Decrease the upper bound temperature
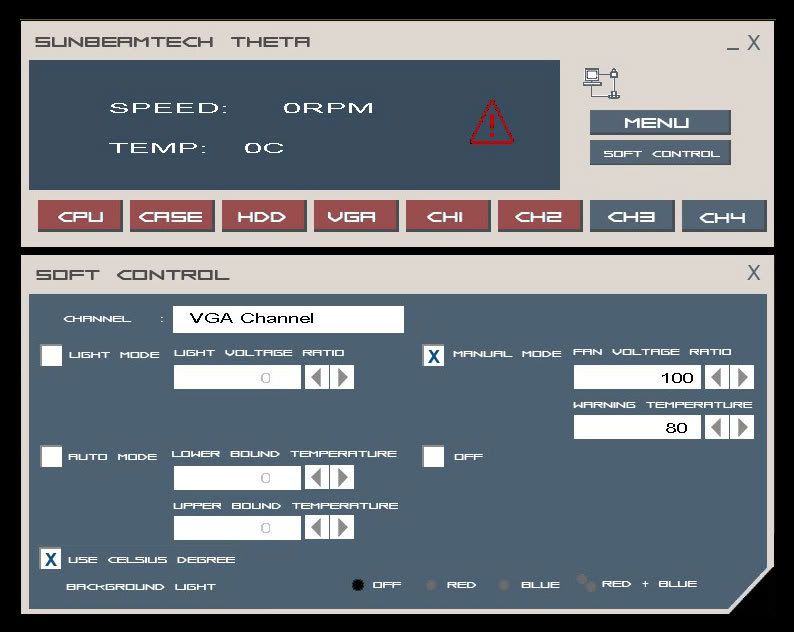Image resolution: width=794 pixels, height=632 pixels. coord(316,528)
